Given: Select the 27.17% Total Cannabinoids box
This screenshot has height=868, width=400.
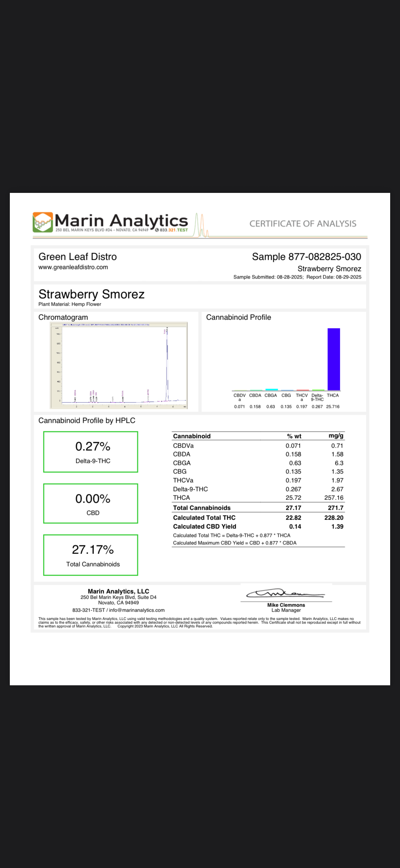Looking at the screenshot, I should [x=91, y=555].
